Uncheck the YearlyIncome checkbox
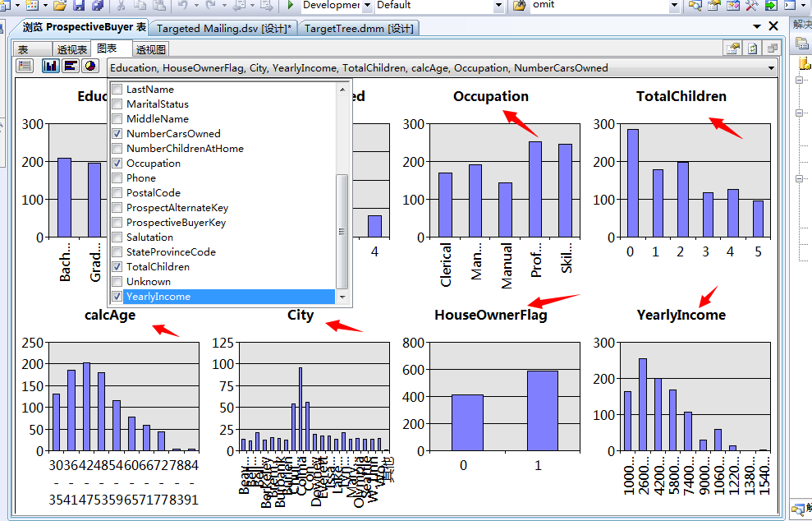 pos(117,297)
